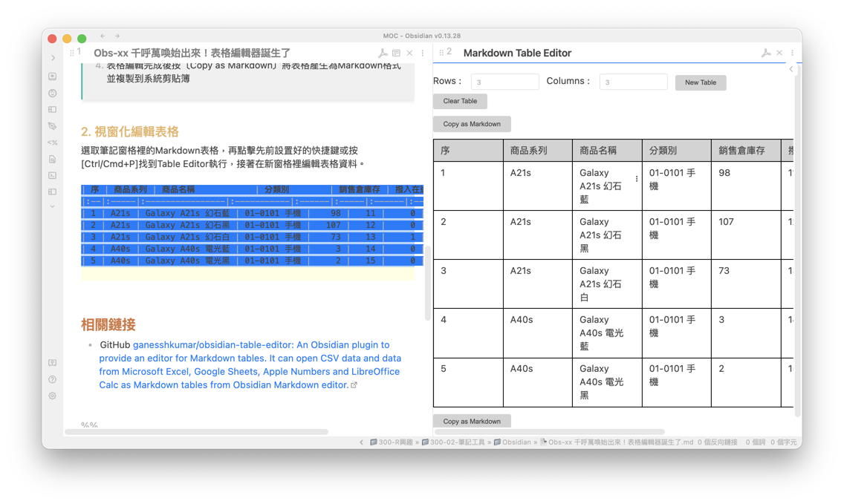Select the '商品名稱' column header in table editor

(x=607, y=151)
